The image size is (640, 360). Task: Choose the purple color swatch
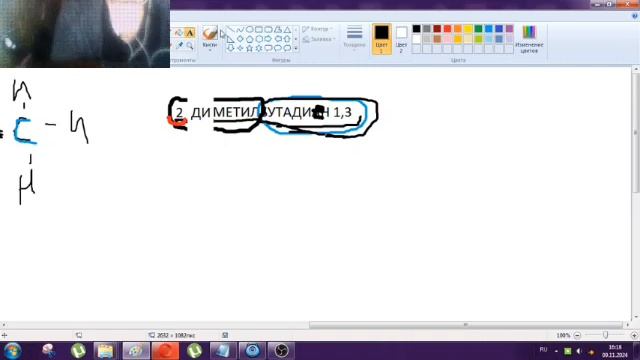coord(509,29)
